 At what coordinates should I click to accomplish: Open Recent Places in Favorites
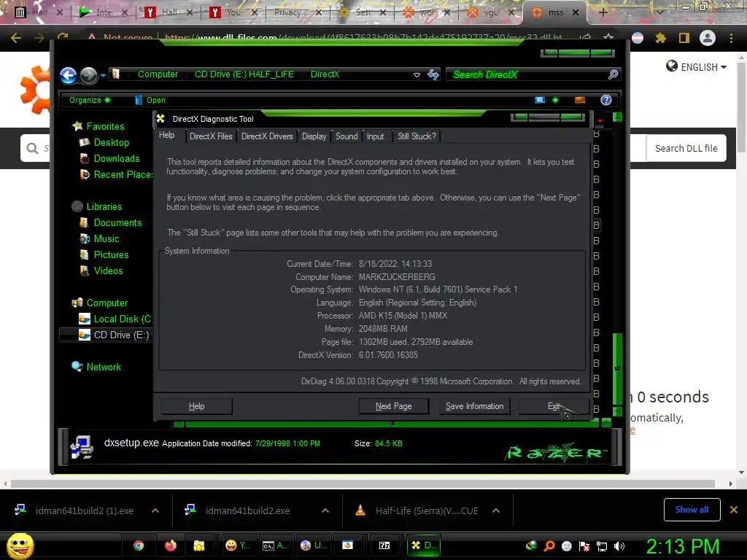(x=123, y=175)
